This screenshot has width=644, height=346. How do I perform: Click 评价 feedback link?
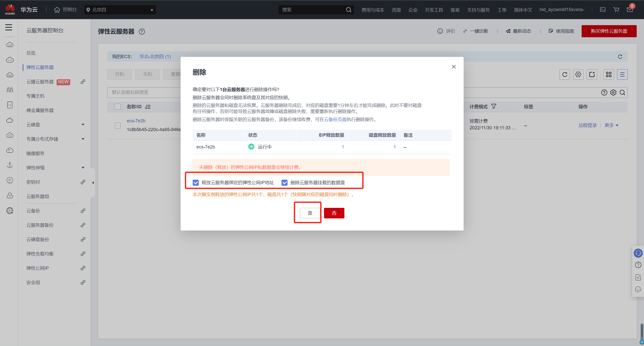446,31
